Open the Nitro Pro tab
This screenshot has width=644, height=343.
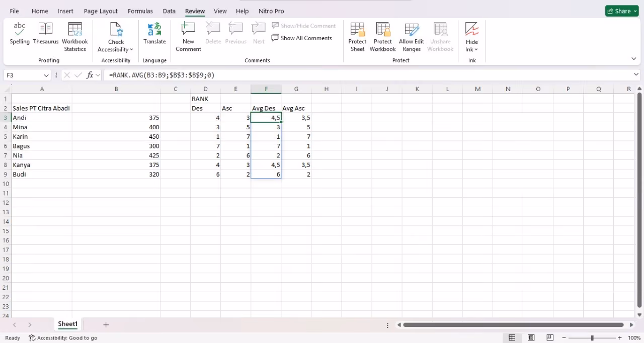[x=271, y=11]
